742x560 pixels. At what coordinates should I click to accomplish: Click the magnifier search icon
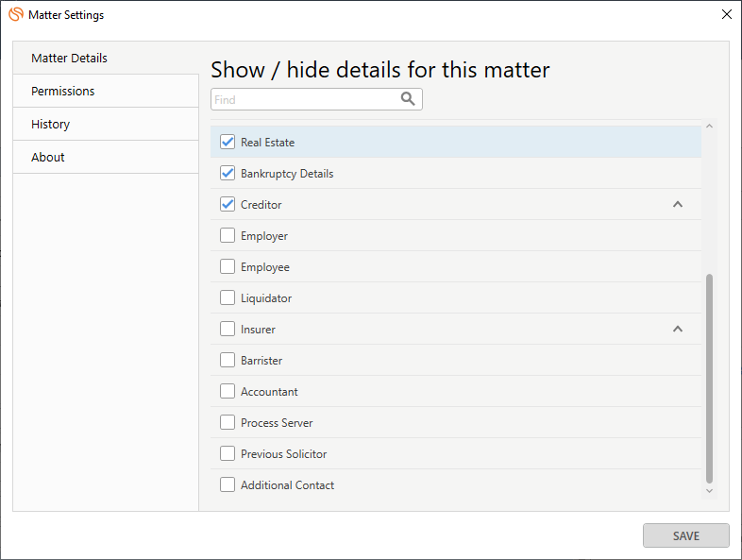tap(408, 99)
